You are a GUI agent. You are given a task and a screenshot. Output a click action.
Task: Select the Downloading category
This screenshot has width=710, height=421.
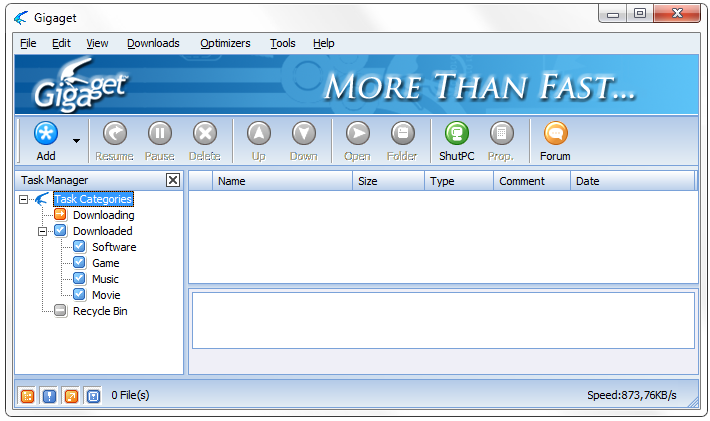click(104, 215)
